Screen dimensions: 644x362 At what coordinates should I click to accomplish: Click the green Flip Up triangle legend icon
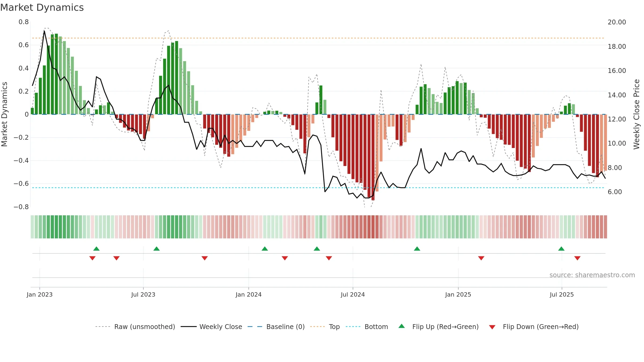(401, 326)
